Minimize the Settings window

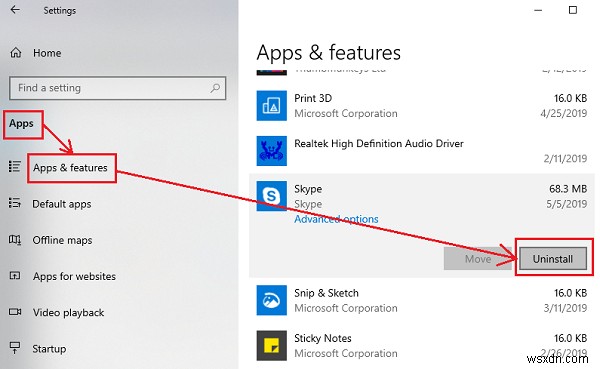click(538, 10)
